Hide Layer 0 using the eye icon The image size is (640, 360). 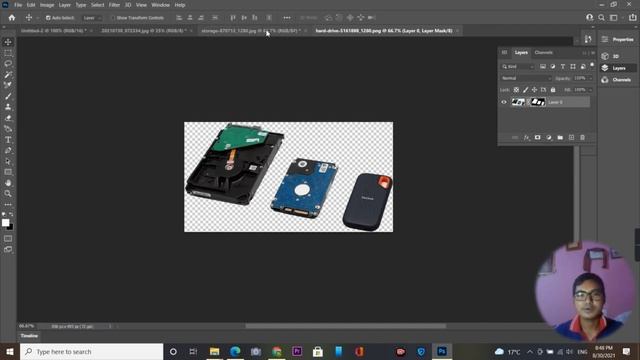click(x=504, y=102)
